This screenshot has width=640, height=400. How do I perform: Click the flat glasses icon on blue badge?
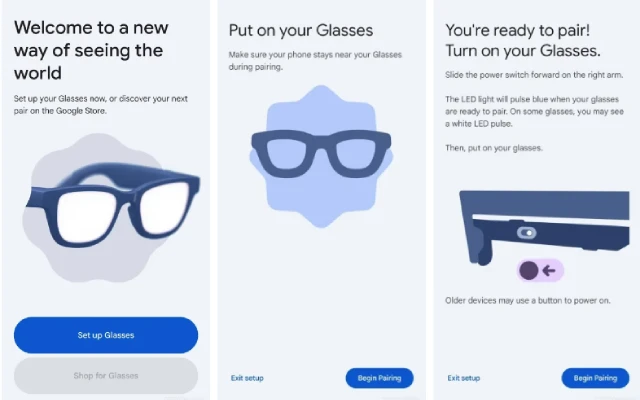(x=321, y=153)
